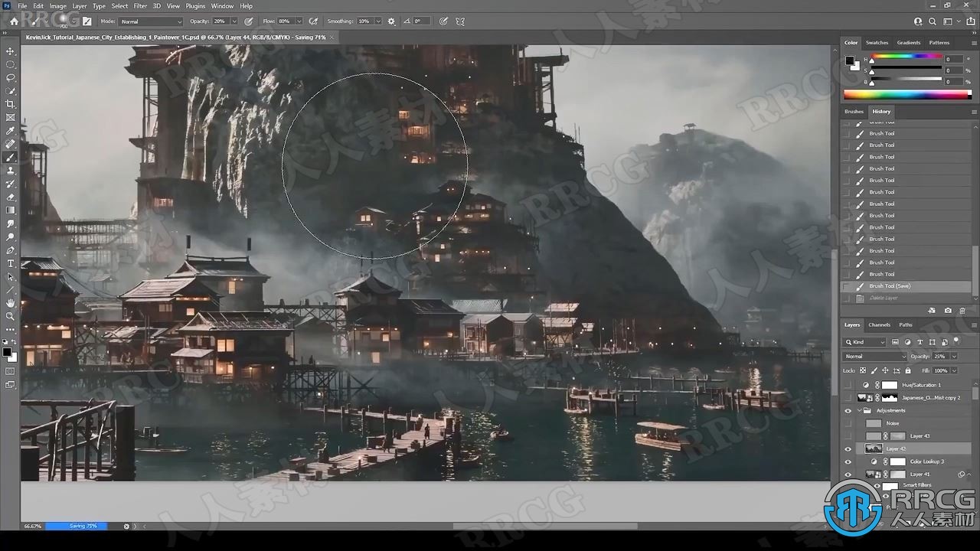Open Smoothing 10% dropdown arrow
This screenshot has height=551, width=980.
click(x=378, y=21)
